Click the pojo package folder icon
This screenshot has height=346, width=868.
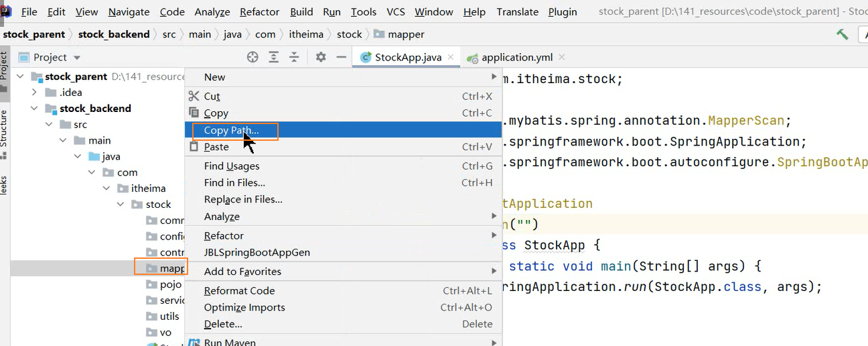(152, 284)
